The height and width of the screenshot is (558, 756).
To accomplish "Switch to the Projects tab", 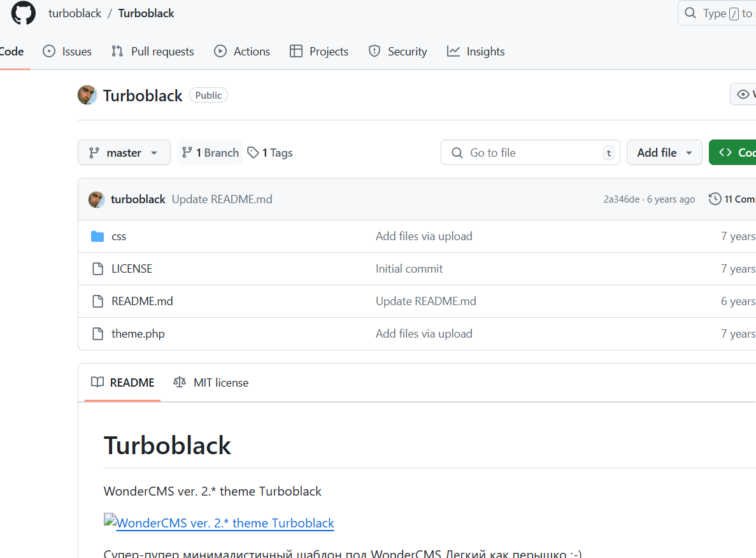I will [319, 51].
